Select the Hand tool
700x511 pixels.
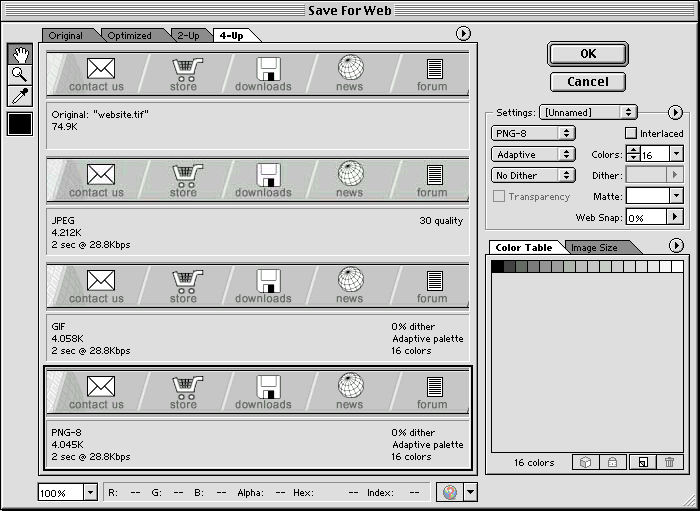[x=19, y=54]
